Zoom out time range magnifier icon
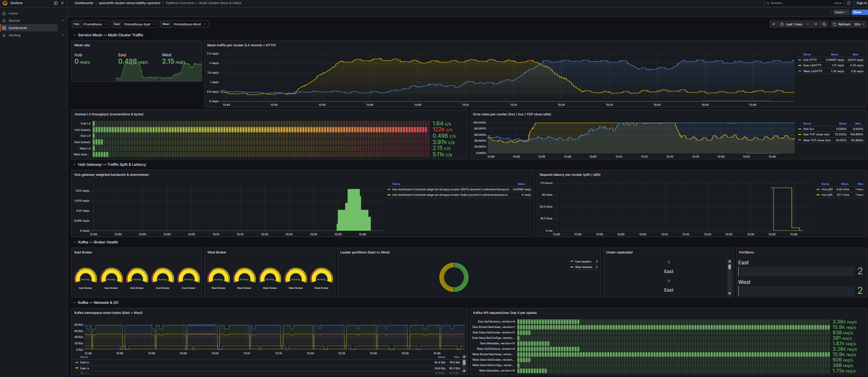 click(824, 25)
